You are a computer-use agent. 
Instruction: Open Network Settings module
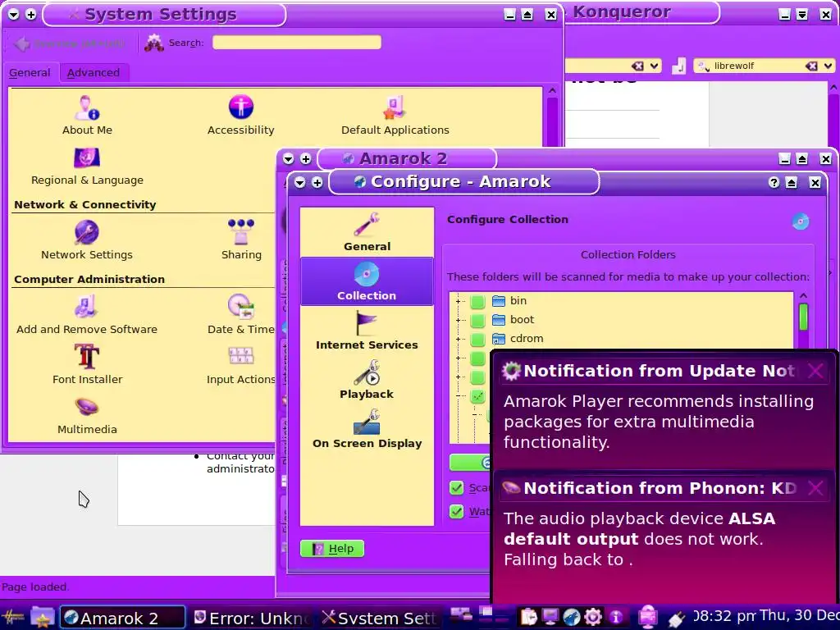coord(87,240)
